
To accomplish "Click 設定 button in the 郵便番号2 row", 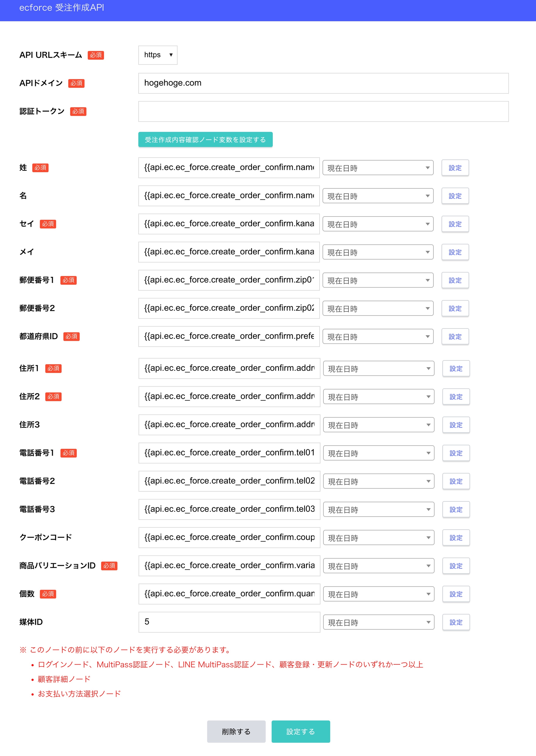I will click(455, 308).
